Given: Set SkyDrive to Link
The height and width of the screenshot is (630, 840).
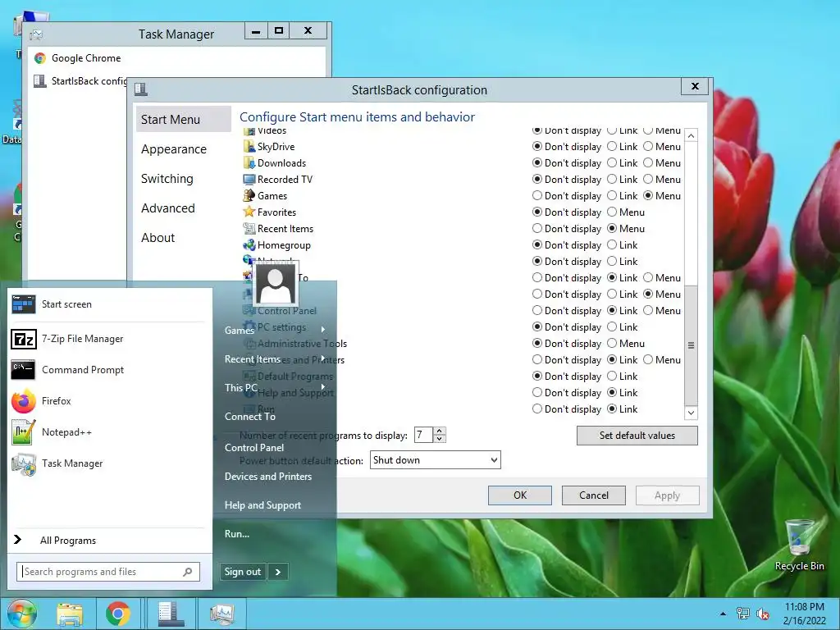Looking at the screenshot, I should coord(612,146).
